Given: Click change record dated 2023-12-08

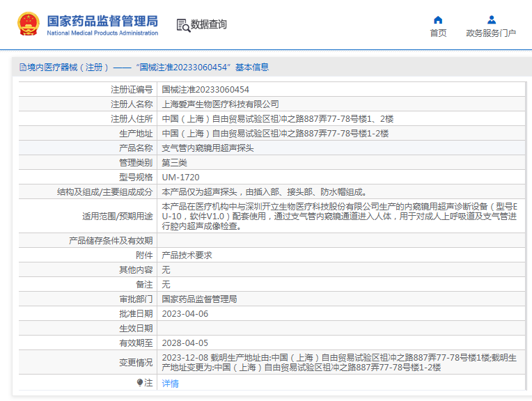Looking at the screenshot, I should point(339,362).
